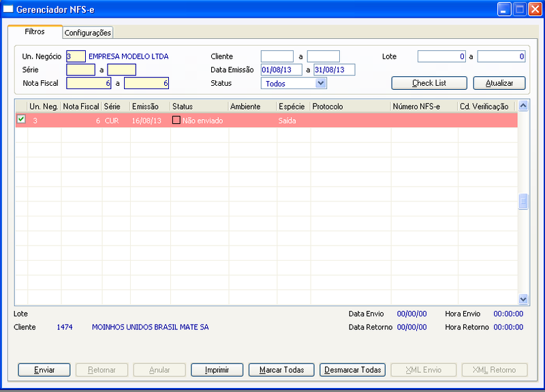
Task: Focus the Un. Negócio input field
Action: click(76, 56)
